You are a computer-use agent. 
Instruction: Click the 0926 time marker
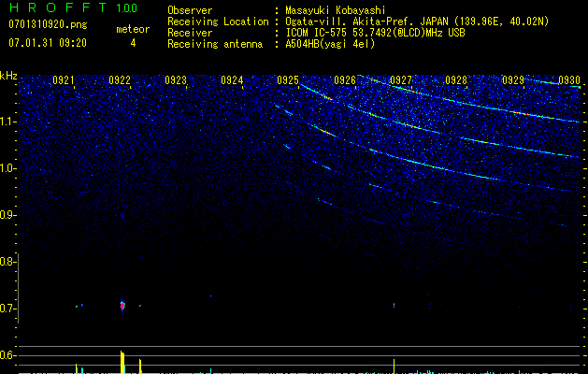click(x=345, y=79)
